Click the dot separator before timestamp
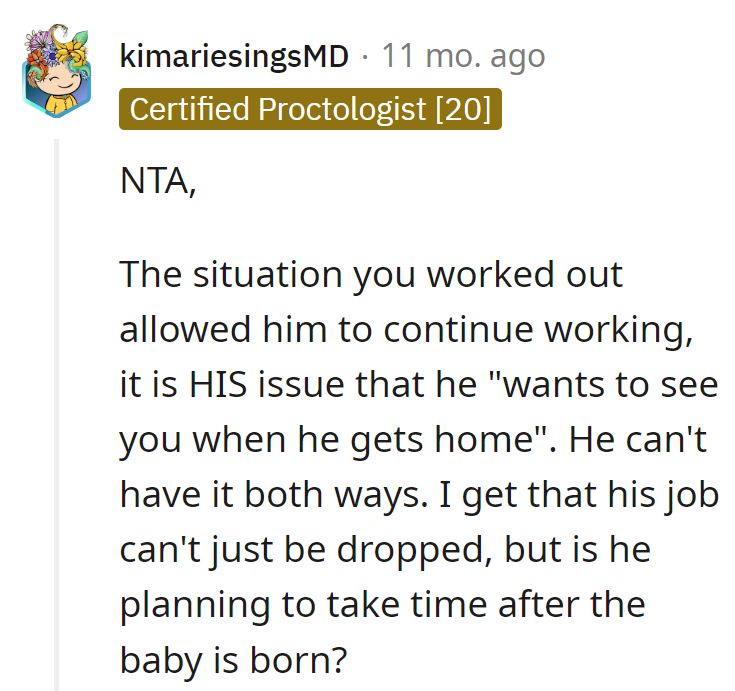This screenshot has width=735, height=691. point(365,58)
